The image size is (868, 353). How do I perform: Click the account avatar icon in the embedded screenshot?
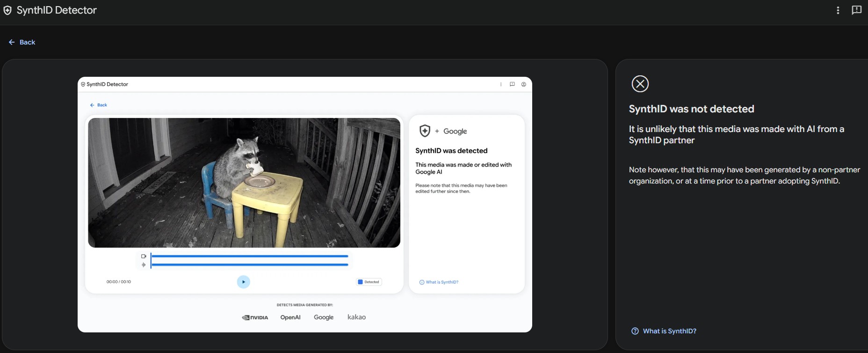coord(524,84)
